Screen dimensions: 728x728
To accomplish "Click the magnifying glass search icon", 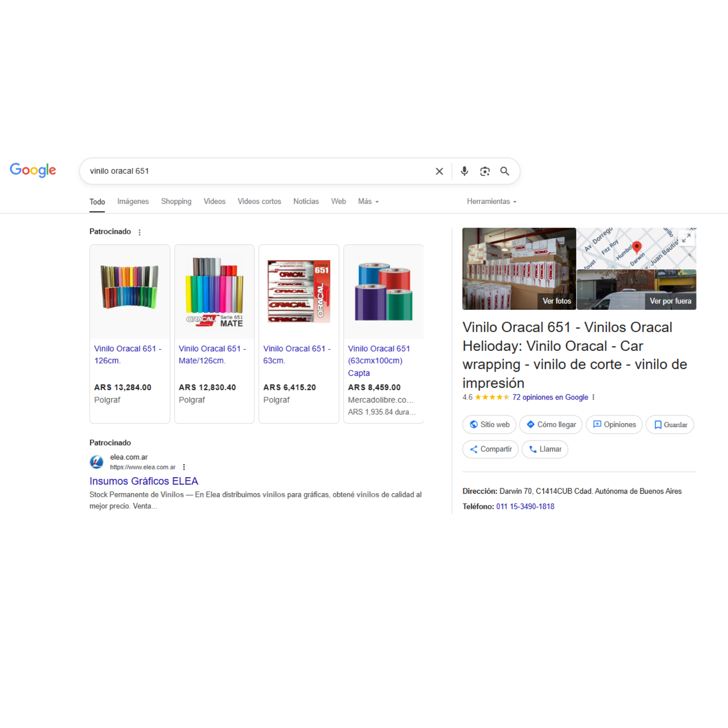I will pos(505,171).
